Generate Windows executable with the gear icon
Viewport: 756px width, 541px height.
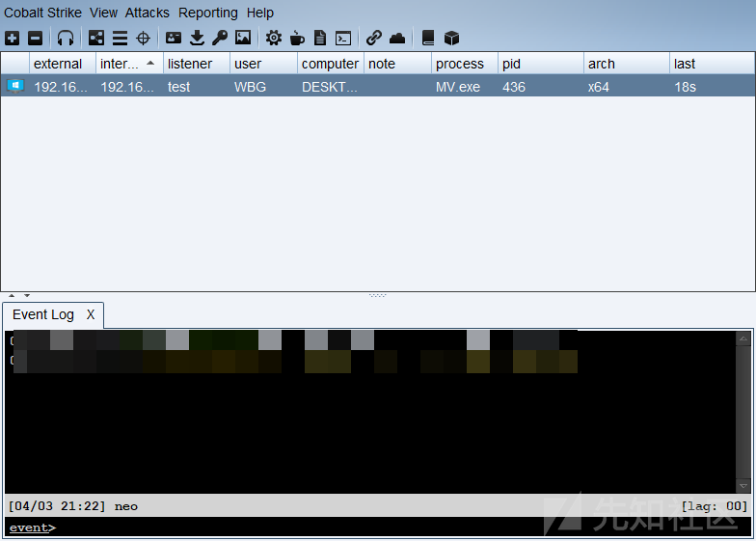click(274, 38)
